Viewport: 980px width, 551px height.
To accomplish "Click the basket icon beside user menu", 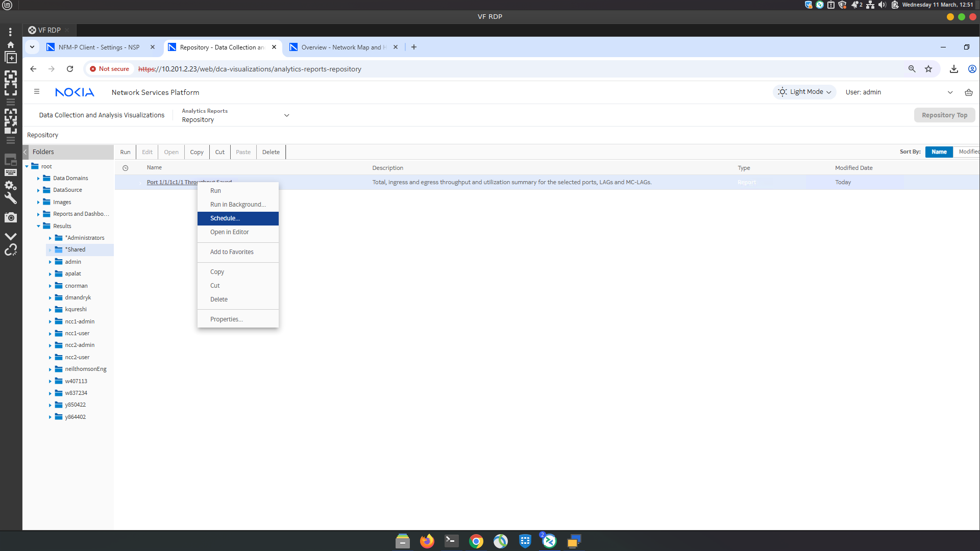I will click(x=968, y=92).
